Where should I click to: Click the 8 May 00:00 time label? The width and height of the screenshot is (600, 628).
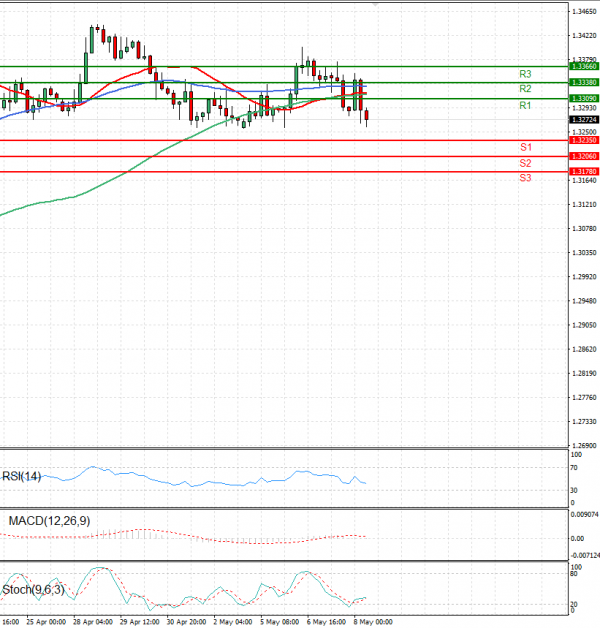(372, 621)
